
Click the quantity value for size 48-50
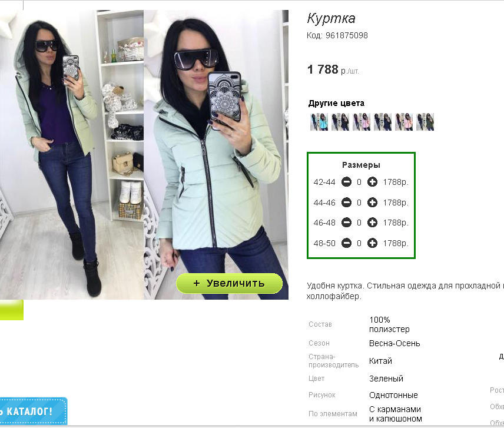tap(359, 243)
